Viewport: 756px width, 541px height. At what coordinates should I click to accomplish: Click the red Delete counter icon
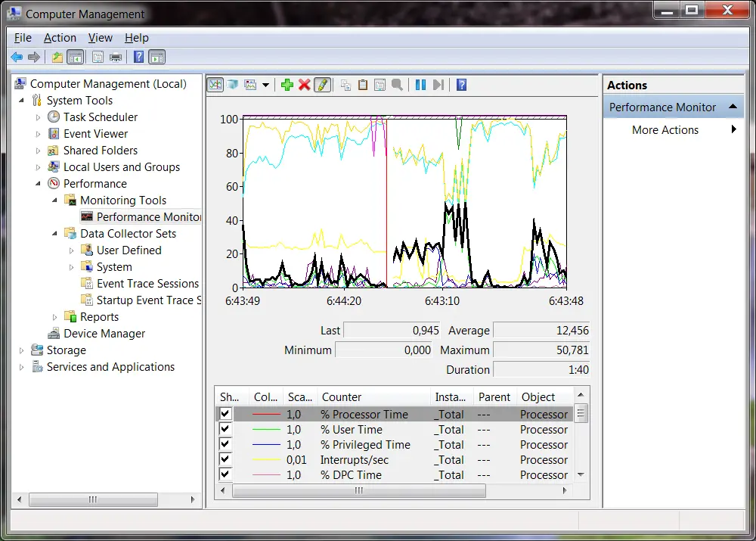click(304, 85)
